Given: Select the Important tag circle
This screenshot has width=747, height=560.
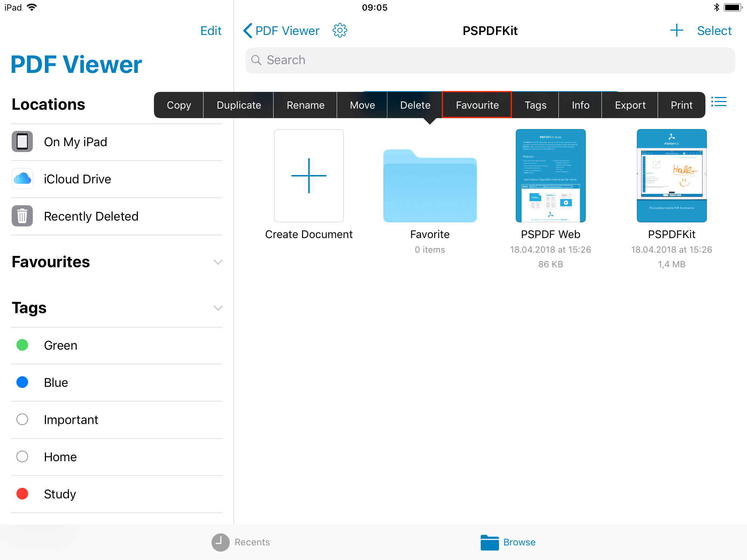Looking at the screenshot, I should point(22,420).
